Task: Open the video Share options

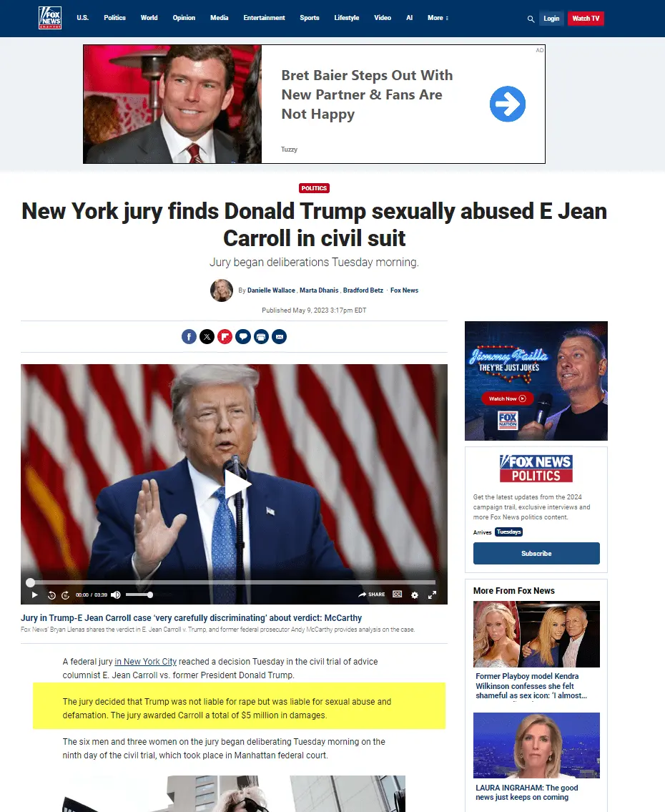Action: pyautogui.click(x=372, y=595)
